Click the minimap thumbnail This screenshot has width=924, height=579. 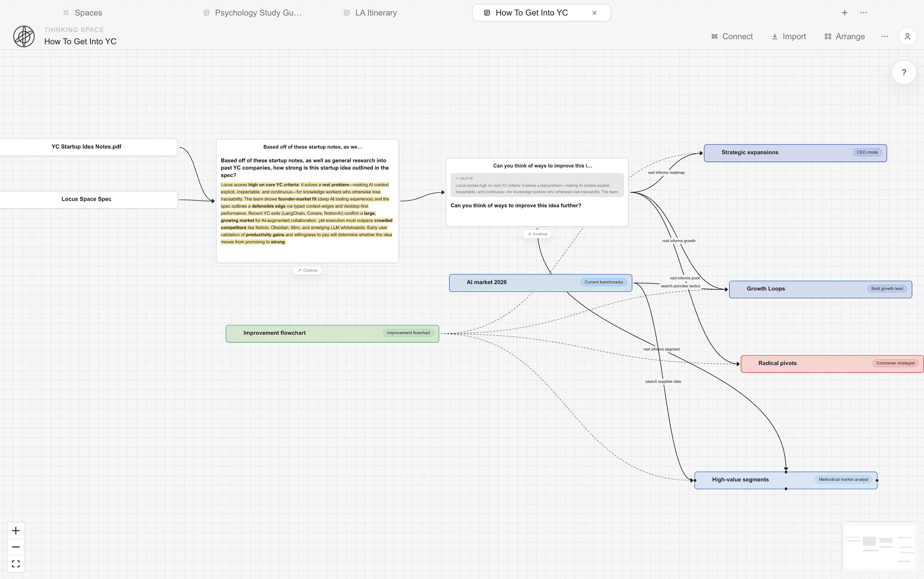tap(879, 546)
